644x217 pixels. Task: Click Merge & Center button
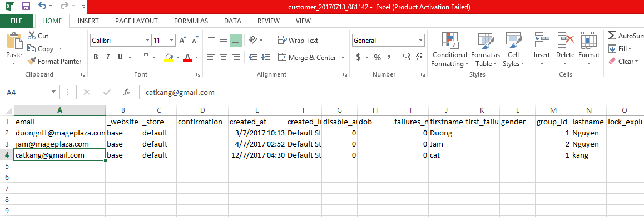coord(307,57)
